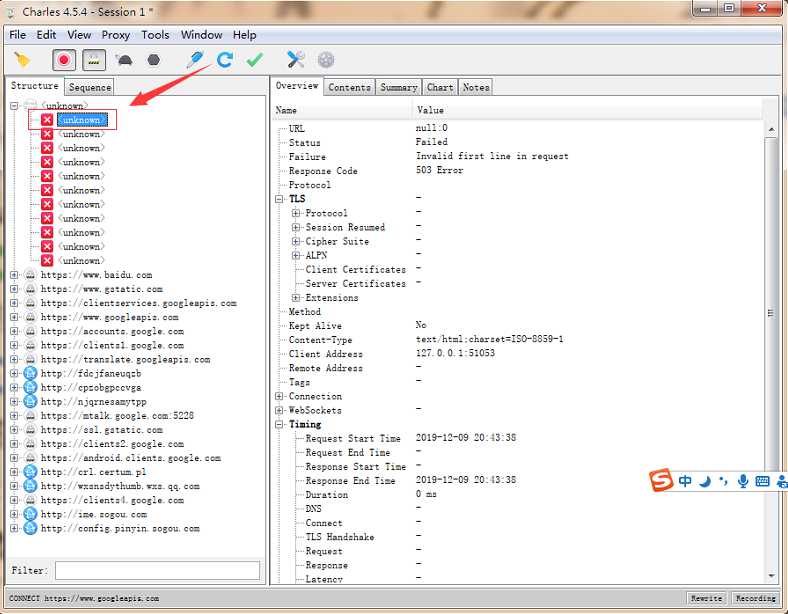Image resolution: width=788 pixels, height=614 pixels.
Task: Open the Proxy menu
Action: pos(116,35)
